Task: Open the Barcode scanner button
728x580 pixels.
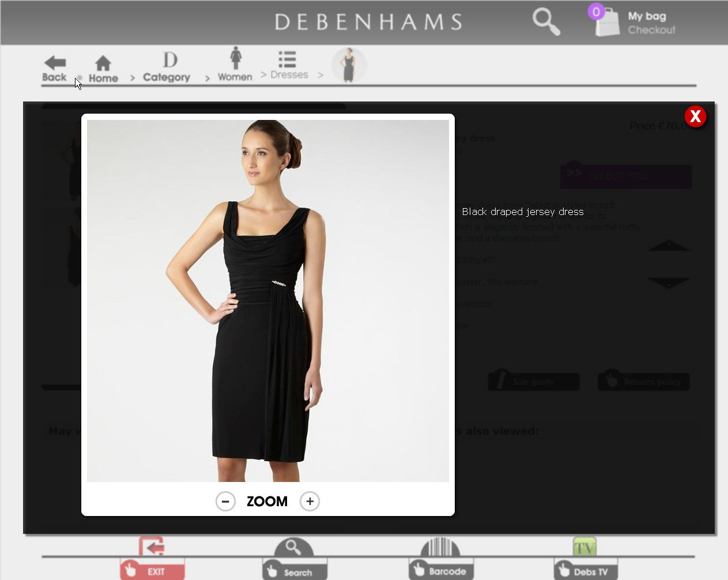Action: tap(441, 570)
